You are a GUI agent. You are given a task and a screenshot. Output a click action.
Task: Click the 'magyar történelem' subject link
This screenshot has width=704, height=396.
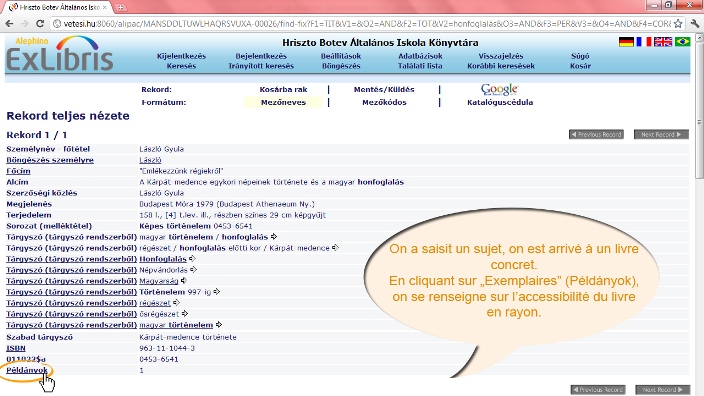pyautogui.click(x=176, y=325)
